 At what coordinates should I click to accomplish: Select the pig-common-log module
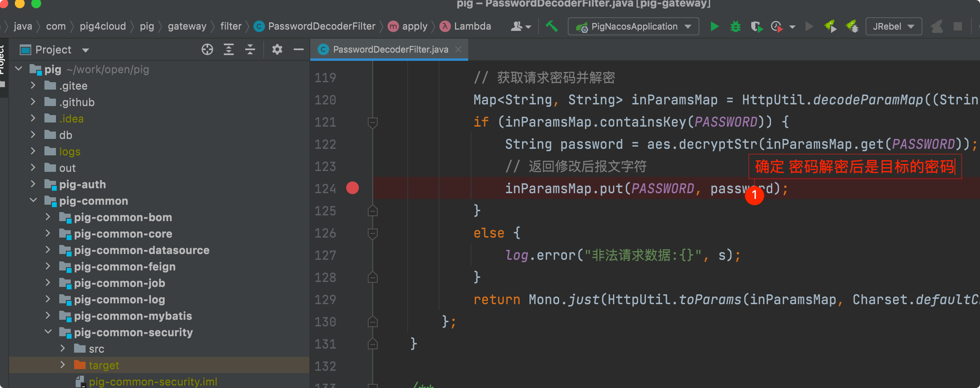119,300
